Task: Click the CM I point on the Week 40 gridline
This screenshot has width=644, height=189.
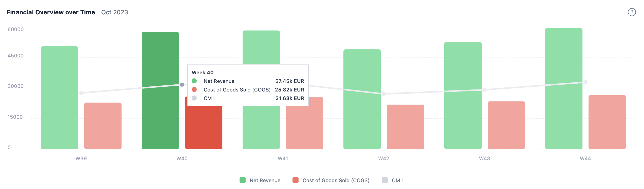Action: [x=182, y=84]
